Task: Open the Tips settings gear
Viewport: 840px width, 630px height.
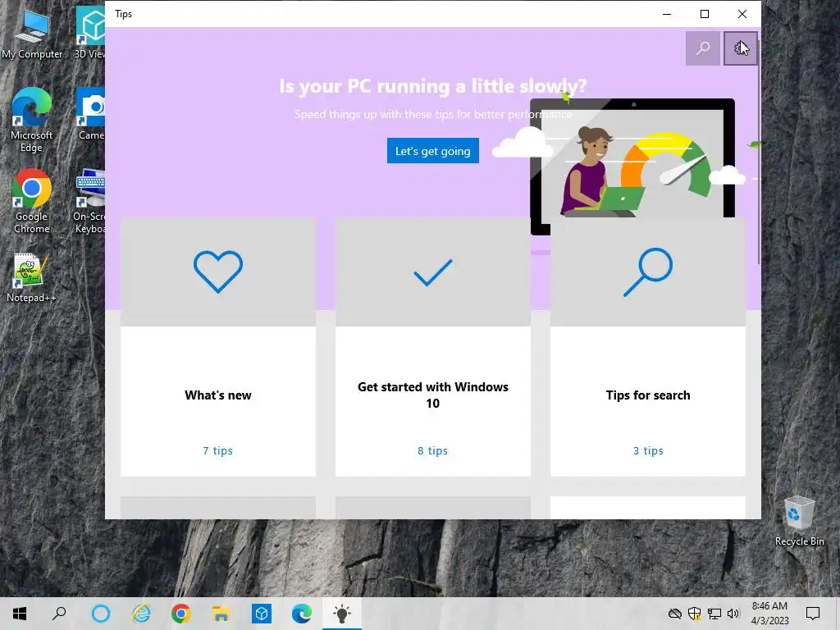Action: [741, 48]
